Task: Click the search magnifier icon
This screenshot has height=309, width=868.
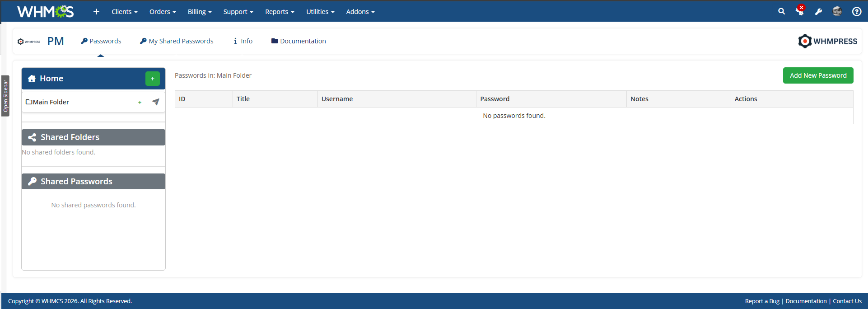Action: coord(781,11)
